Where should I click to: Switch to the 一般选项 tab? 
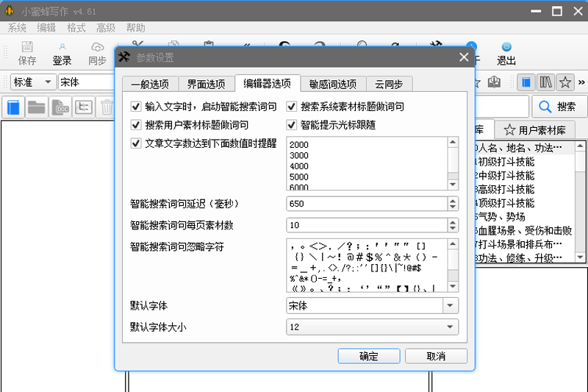[149, 84]
